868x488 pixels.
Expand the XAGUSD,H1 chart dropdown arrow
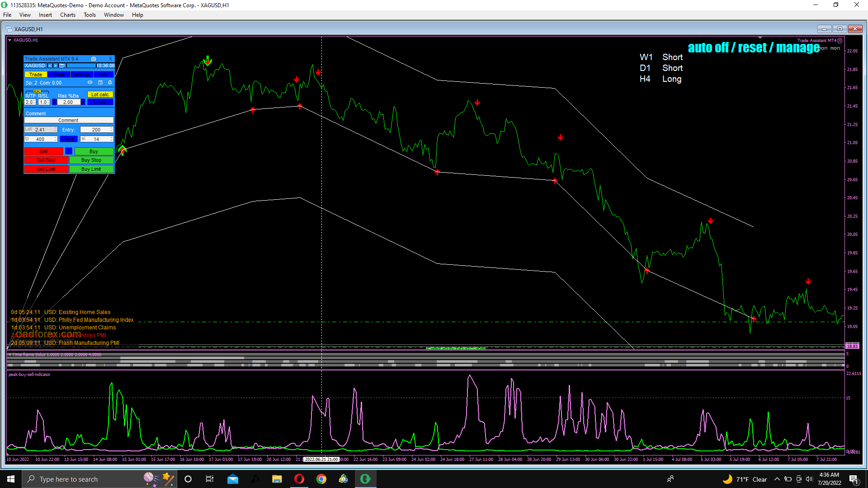(x=10, y=40)
